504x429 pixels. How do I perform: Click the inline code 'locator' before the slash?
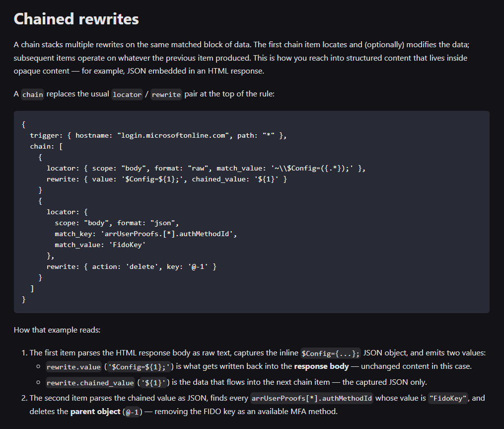(x=127, y=94)
